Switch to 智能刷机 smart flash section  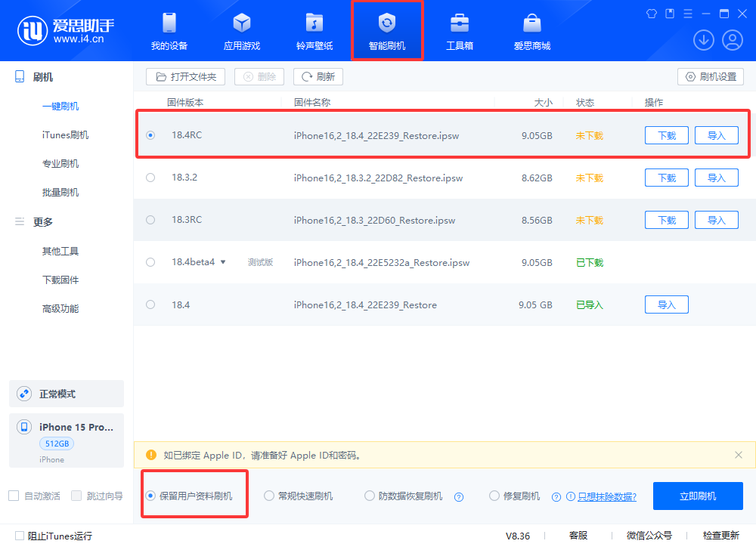pyautogui.click(x=387, y=30)
